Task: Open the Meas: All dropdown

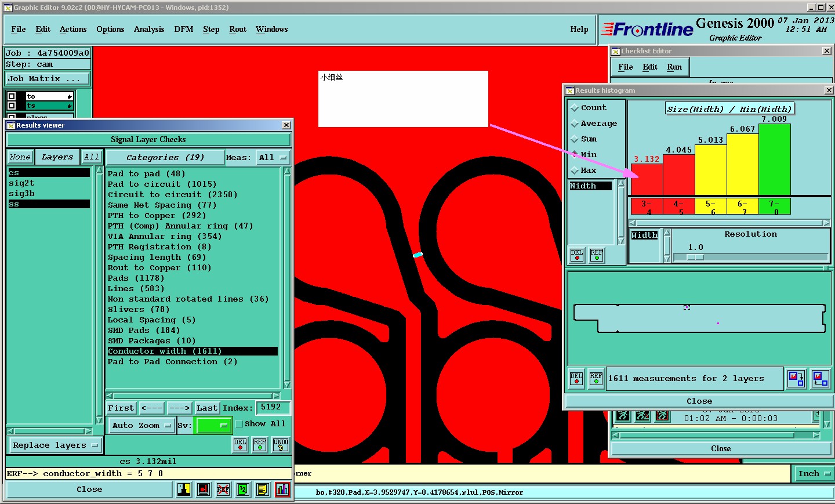Action: coord(273,158)
